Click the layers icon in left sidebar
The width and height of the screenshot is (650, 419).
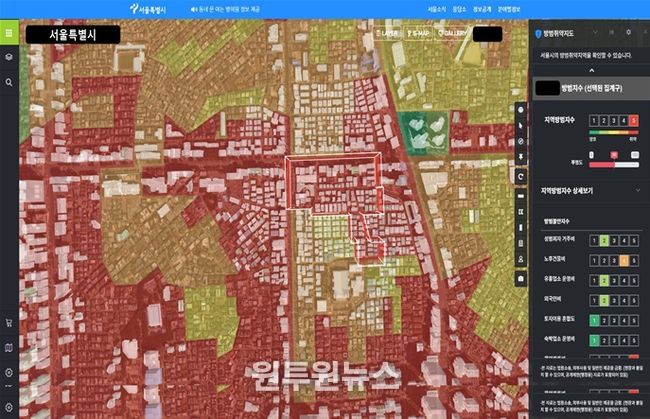pos(9,58)
